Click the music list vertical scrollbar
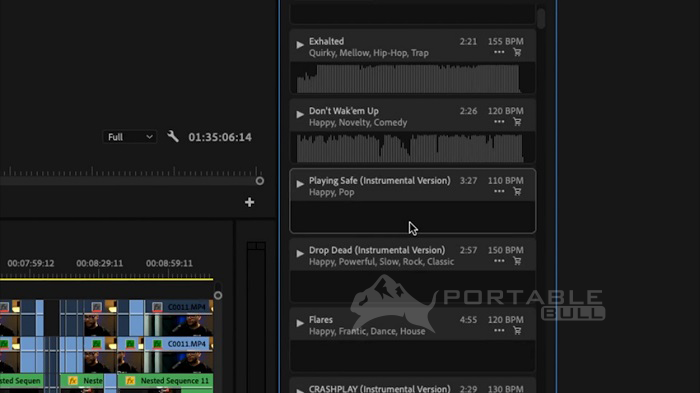Viewport: 700px width, 393px height. coord(541,19)
